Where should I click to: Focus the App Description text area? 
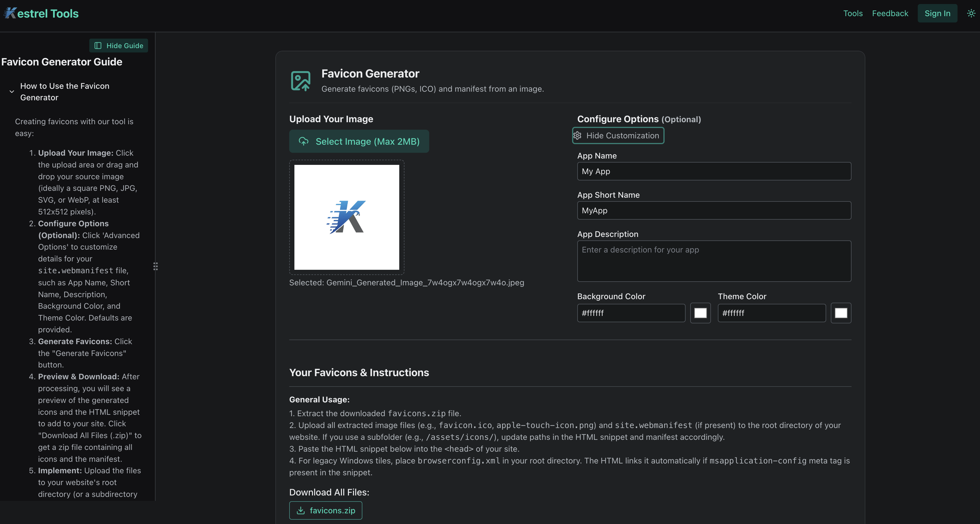coord(714,261)
